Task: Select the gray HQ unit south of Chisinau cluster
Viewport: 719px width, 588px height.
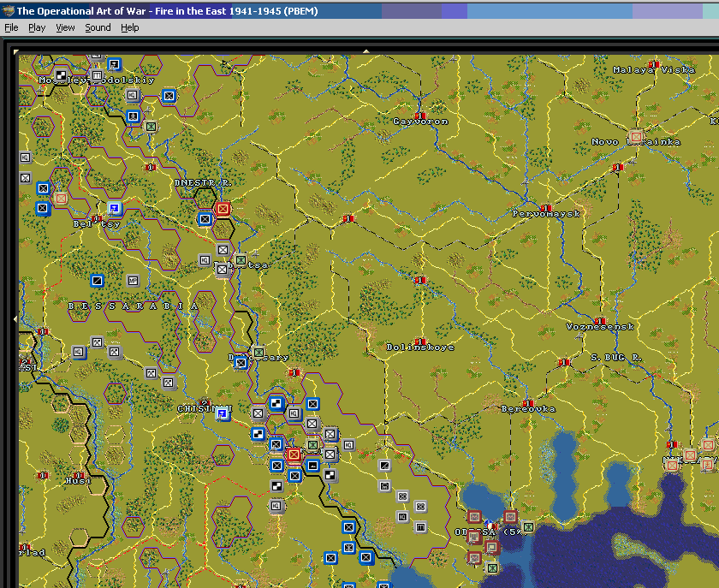Action: point(276,506)
